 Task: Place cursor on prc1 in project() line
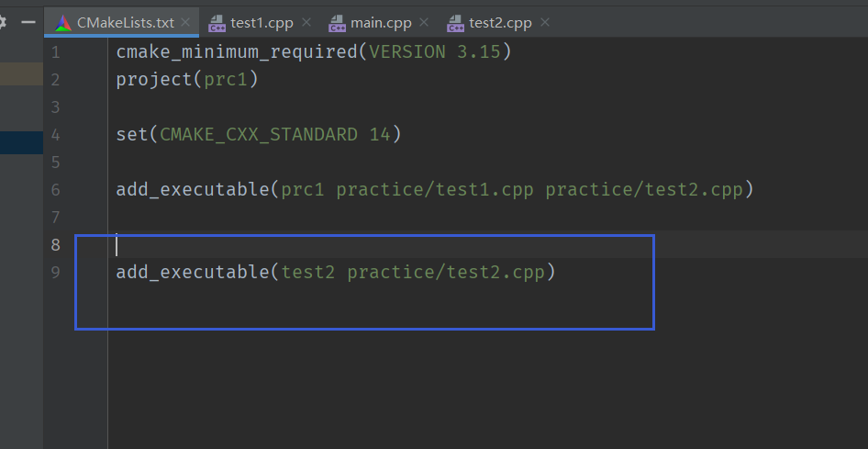click(x=226, y=80)
